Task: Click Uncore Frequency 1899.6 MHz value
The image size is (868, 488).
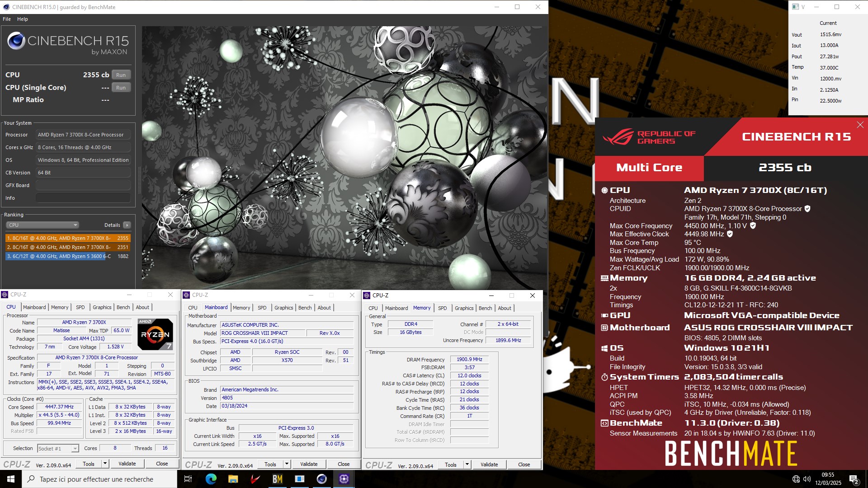Action: pos(508,340)
